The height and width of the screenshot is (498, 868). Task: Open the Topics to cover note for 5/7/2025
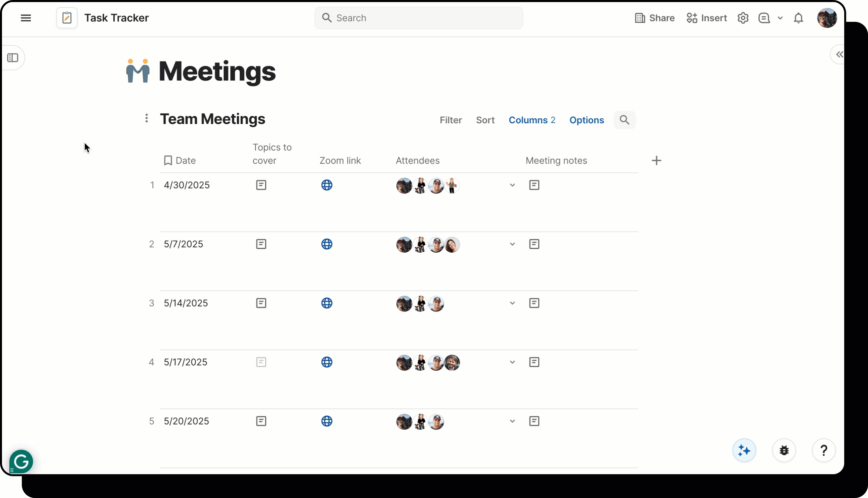(261, 244)
